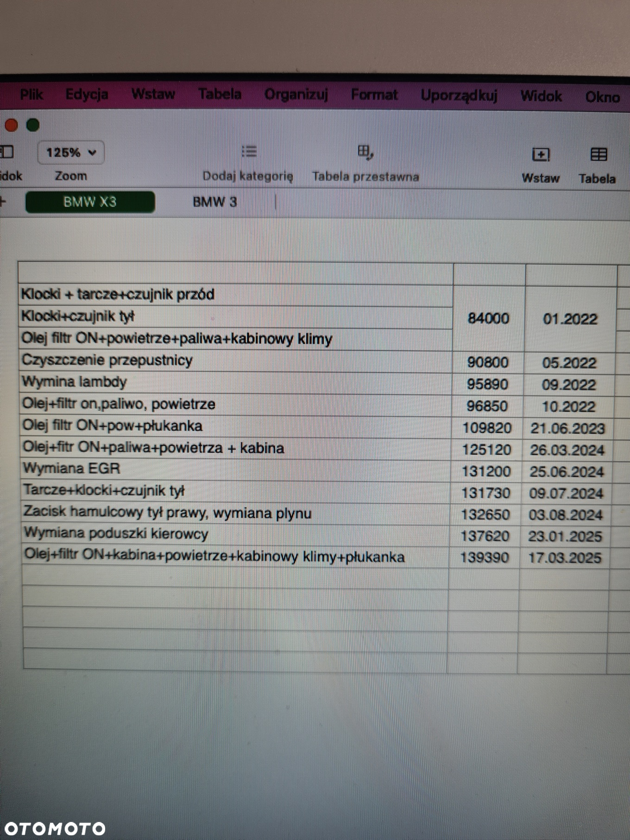Select date cell 10.2022

(568, 406)
